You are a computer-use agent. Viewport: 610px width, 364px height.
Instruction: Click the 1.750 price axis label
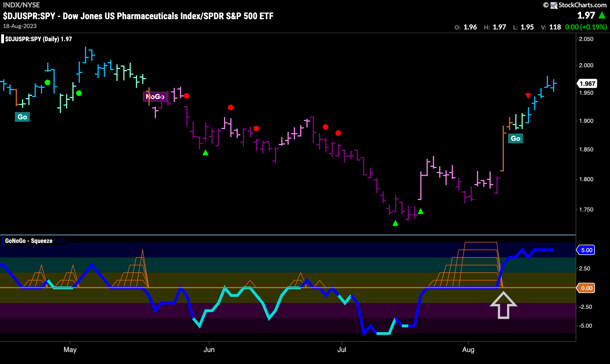(x=586, y=209)
